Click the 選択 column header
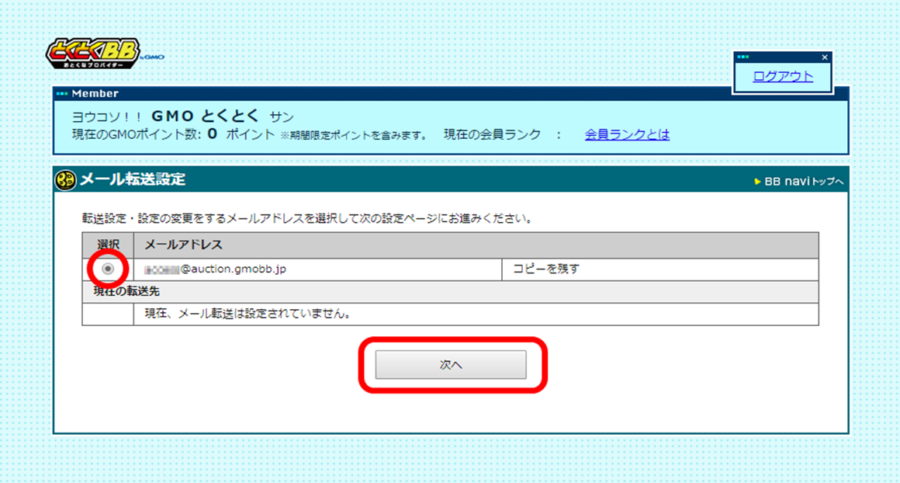The height and width of the screenshot is (483, 900). coord(107,244)
